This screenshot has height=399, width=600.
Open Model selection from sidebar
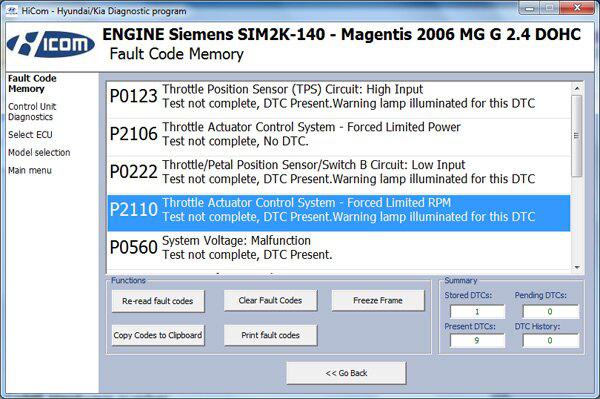pyautogui.click(x=39, y=153)
